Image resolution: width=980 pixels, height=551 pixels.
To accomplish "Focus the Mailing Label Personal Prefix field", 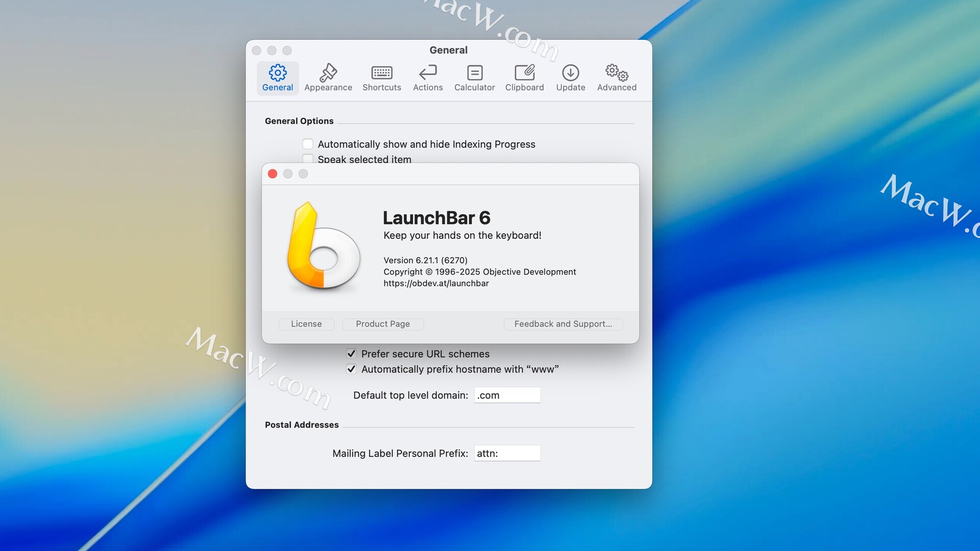I will (507, 453).
